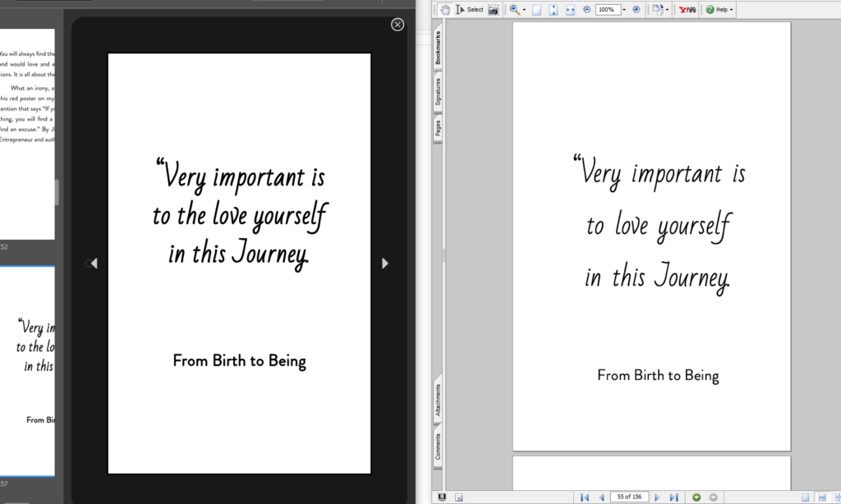Click the zoom out minus button
Viewport: 841px width, 504px height.
pos(586,10)
